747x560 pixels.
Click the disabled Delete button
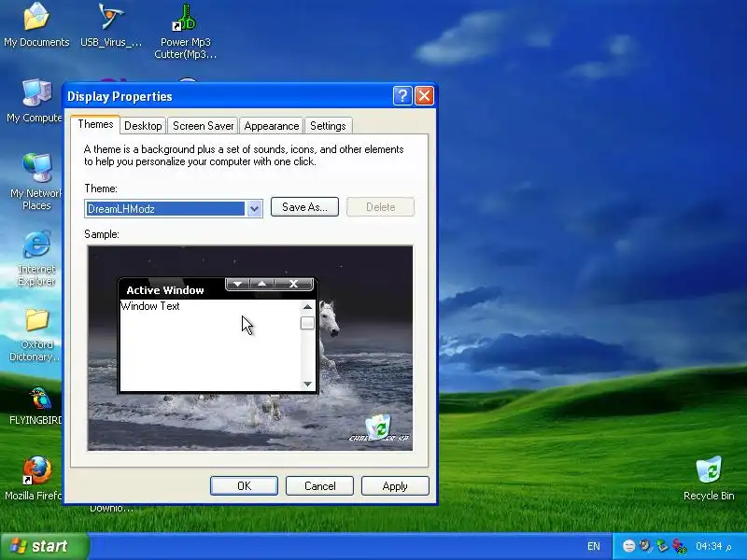pos(380,206)
